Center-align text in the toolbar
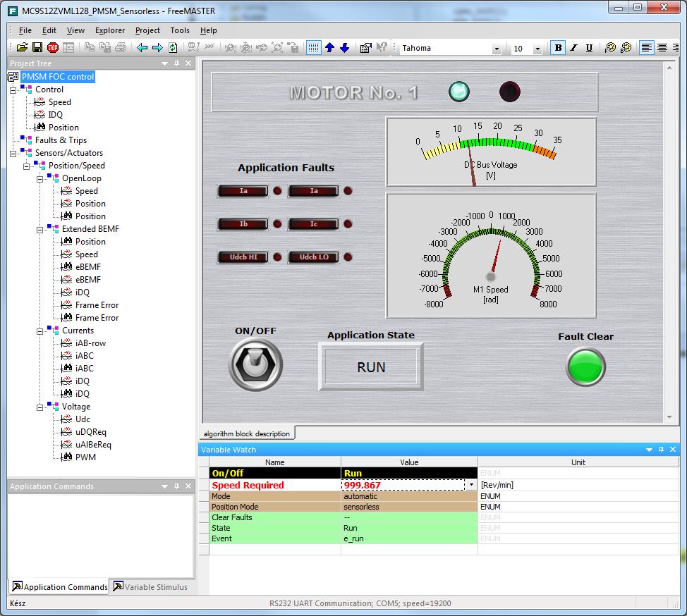687x616 pixels. [x=662, y=47]
